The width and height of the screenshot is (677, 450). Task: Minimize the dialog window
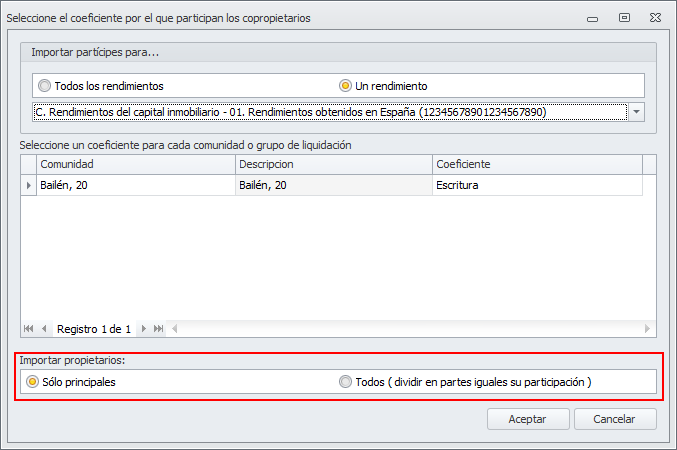click(x=592, y=19)
